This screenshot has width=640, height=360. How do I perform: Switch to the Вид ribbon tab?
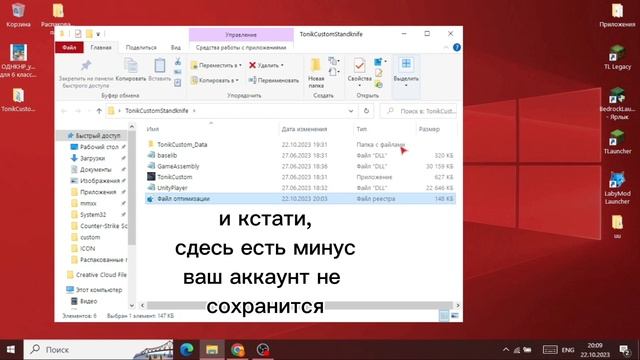point(176,47)
